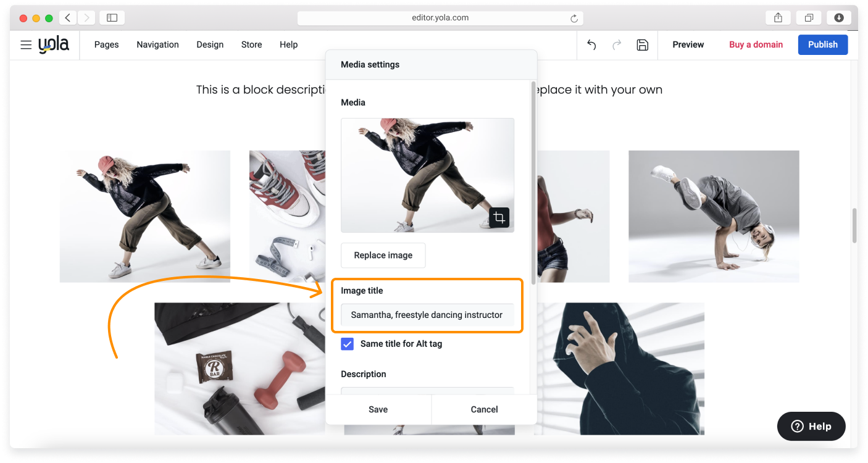The image size is (868, 463).
Task: Open the Navigation menu
Action: point(157,44)
